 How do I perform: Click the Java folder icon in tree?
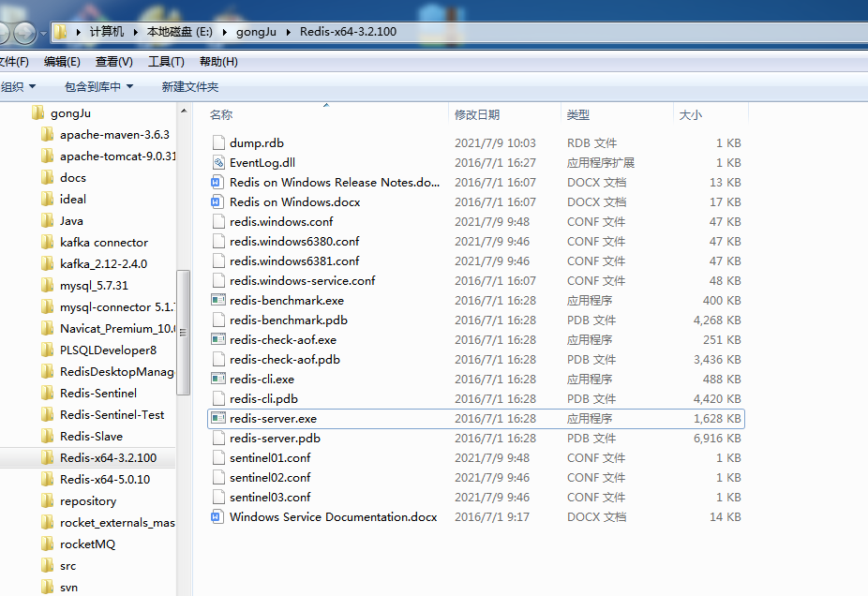[48, 221]
